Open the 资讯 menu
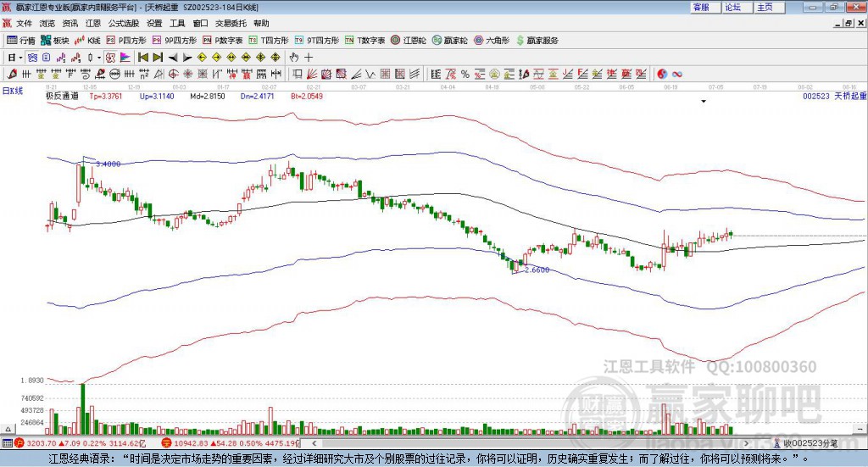The image size is (868, 467). coord(70,23)
